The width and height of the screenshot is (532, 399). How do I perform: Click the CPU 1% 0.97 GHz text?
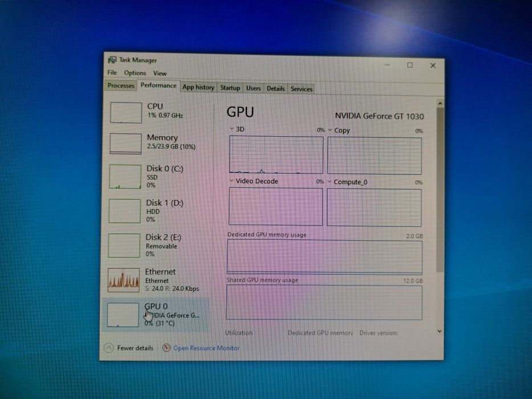(165, 115)
